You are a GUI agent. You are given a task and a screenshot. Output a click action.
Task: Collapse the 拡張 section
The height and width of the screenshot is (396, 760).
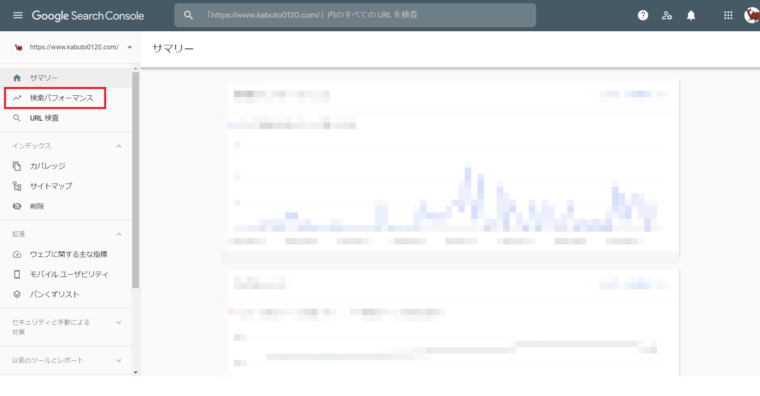click(119, 234)
